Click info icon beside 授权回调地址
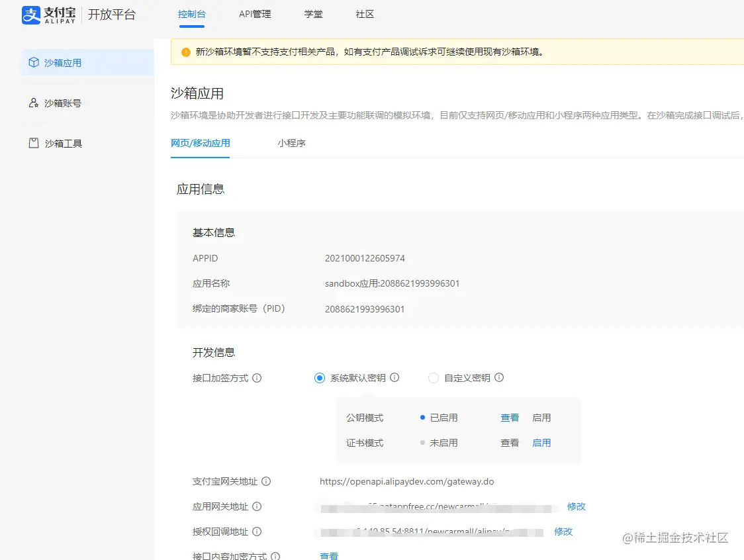 tap(257, 532)
